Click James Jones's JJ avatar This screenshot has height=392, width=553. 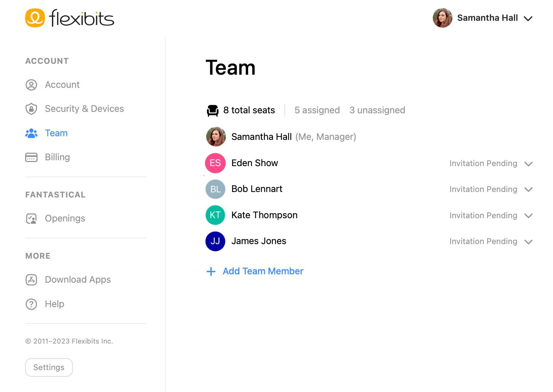pos(215,241)
